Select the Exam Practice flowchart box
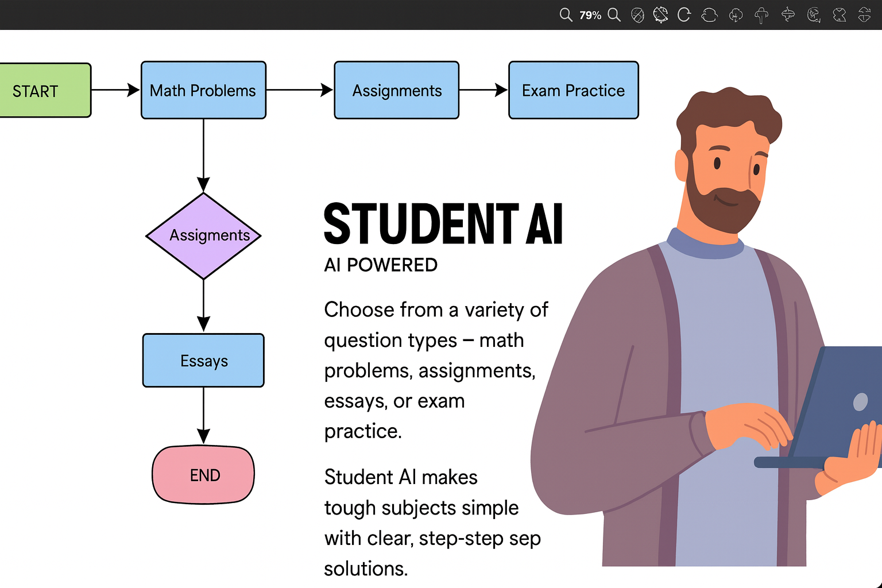This screenshot has height=588, width=882. point(573,91)
